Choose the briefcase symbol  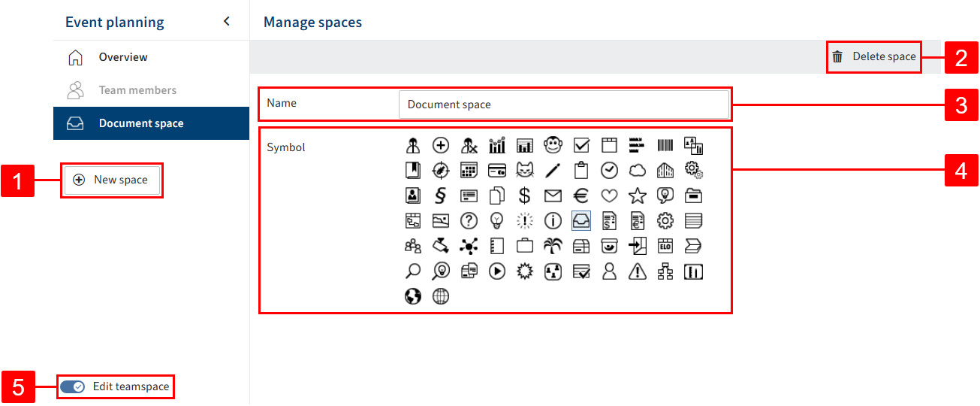(x=525, y=246)
